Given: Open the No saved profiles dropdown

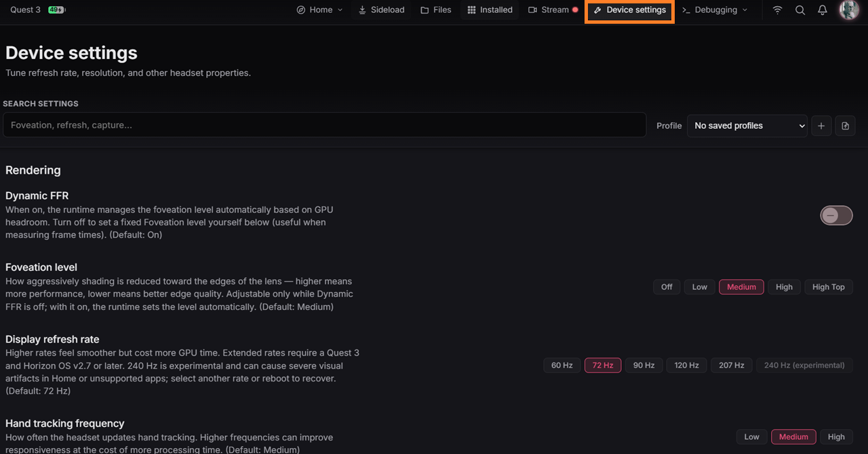Looking at the screenshot, I should pos(747,126).
